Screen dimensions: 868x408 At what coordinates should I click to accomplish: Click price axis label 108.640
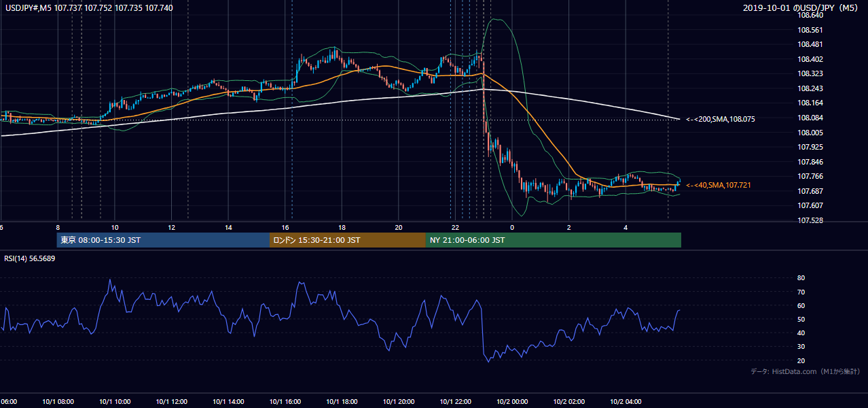(810, 15)
